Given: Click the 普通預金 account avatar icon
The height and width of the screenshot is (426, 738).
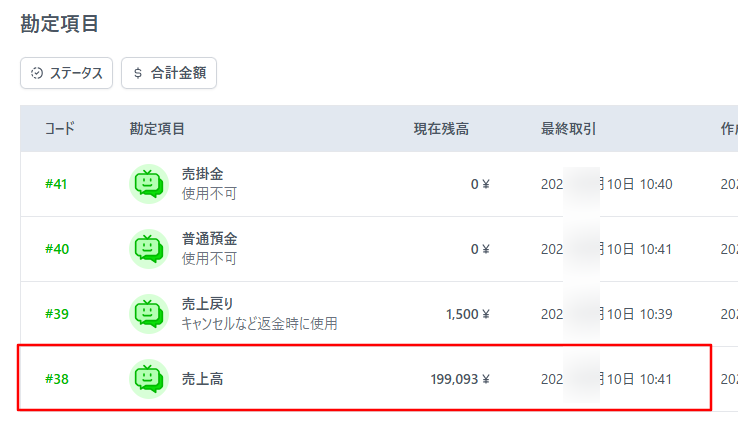Looking at the screenshot, I should pos(149,249).
